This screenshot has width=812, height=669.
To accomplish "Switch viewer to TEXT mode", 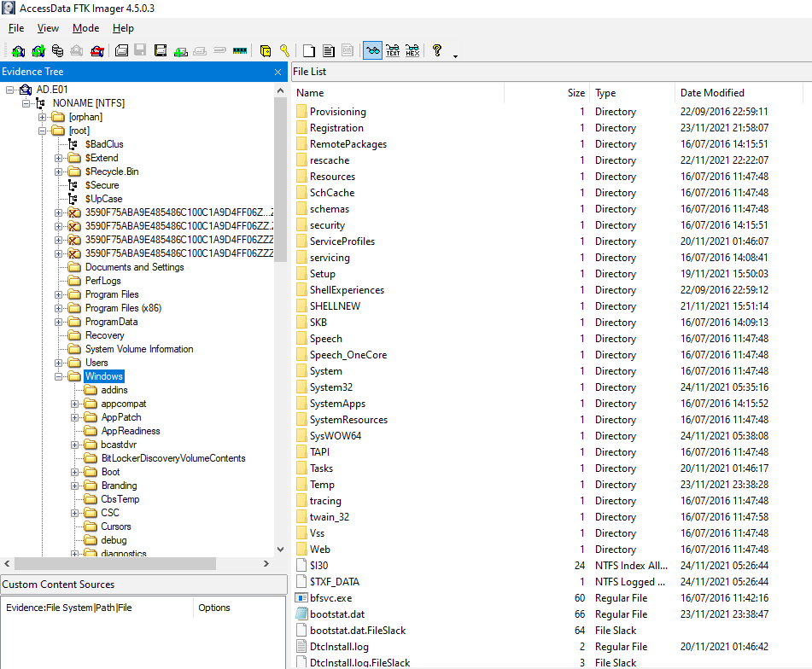I will tap(393, 51).
